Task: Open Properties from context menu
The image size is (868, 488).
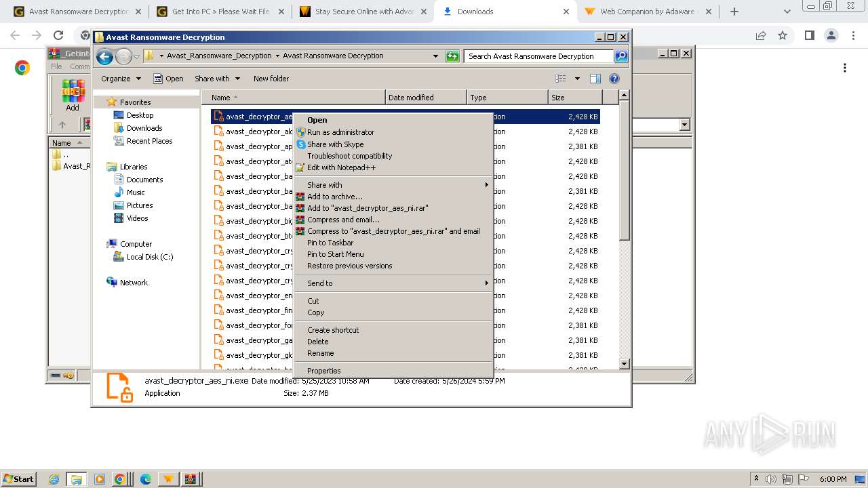Action: pyautogui.click(x=393, y=371)
